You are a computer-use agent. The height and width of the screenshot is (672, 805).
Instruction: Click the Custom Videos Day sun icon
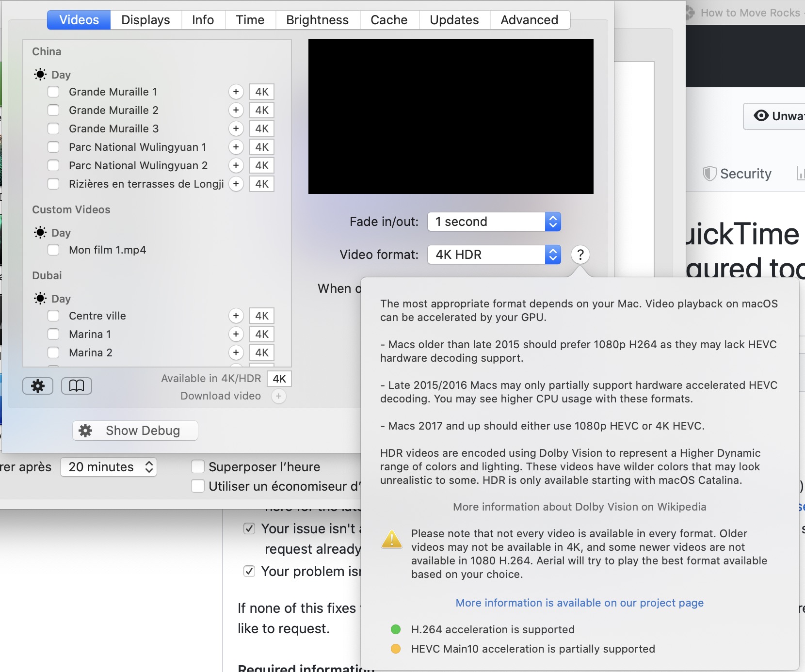40,232
